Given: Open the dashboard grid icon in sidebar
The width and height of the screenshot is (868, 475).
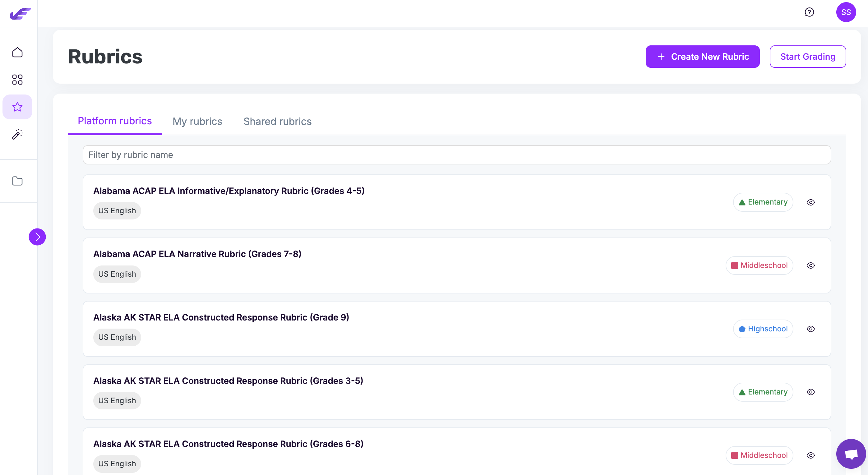Looking at the screenshot, I should (x=17, y=80).
